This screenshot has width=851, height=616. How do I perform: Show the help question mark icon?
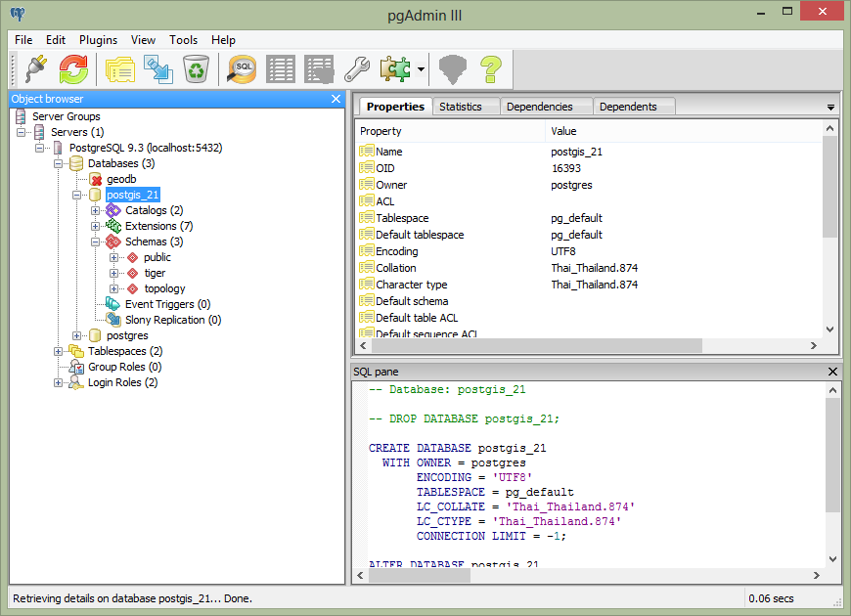(490, 68)
